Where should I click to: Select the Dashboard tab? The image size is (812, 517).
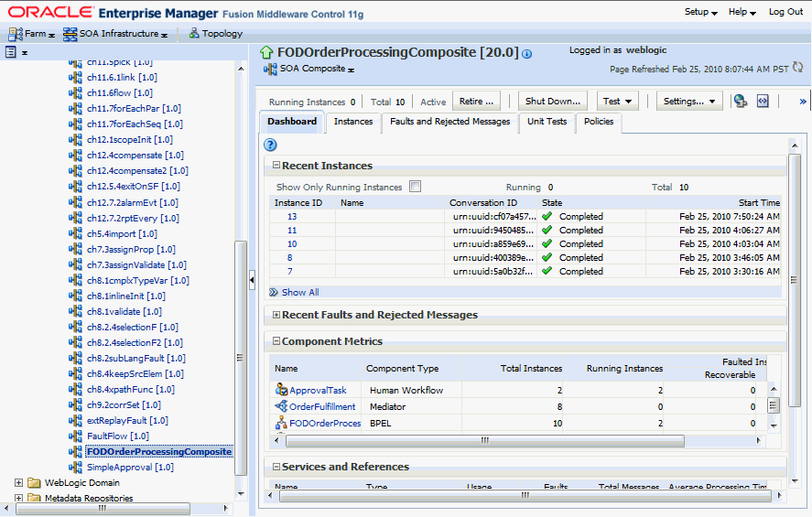point(292,122)
